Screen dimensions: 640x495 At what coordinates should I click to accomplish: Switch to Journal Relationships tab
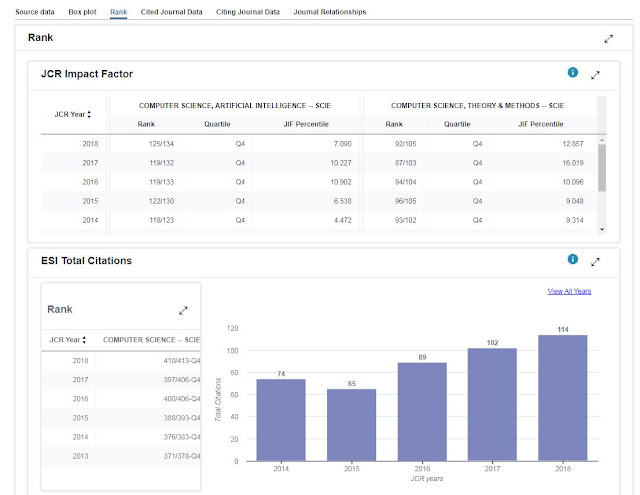tap(330, 12)
